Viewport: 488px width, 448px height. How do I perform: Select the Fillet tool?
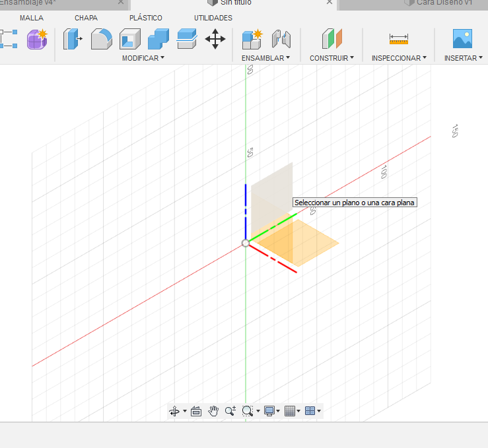point(102,39)
